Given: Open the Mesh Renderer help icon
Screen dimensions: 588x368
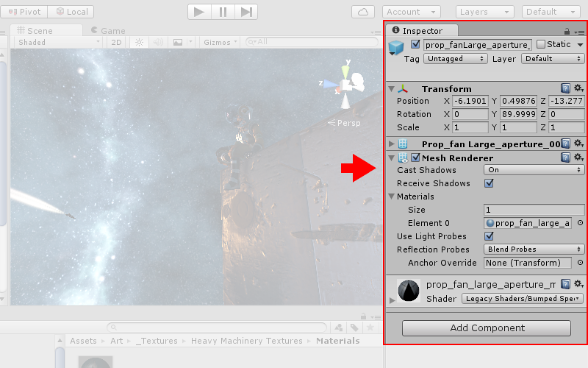Looking at the screenshot, I should (x=565, y=157).
